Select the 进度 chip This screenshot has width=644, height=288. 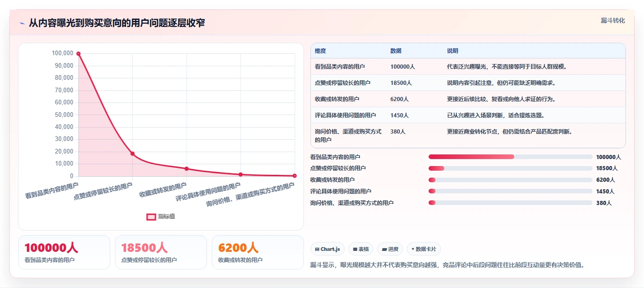[390, 249]
